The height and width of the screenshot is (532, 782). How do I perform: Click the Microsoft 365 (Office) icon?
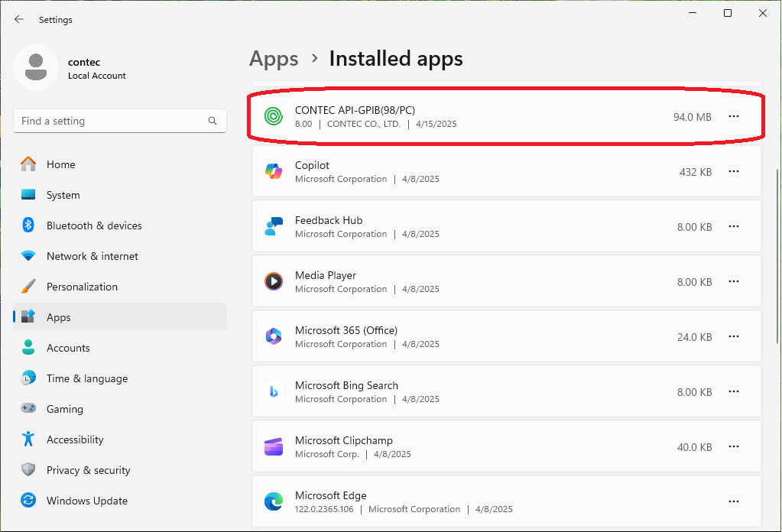click(274, 336)
